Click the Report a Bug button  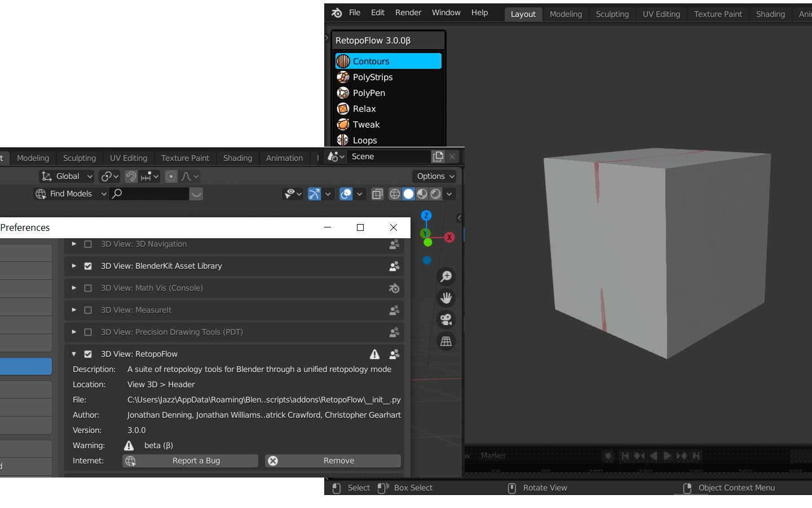click(191, 461)
